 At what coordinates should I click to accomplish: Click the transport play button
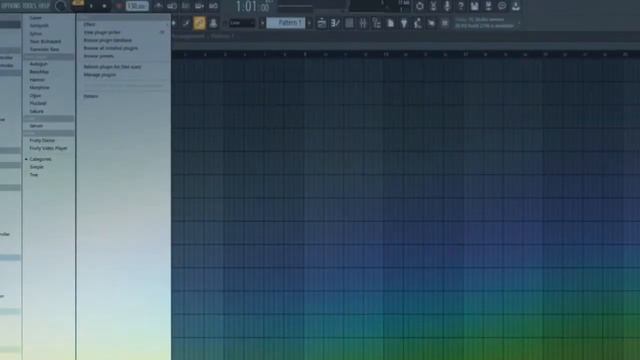click(91, 6)
